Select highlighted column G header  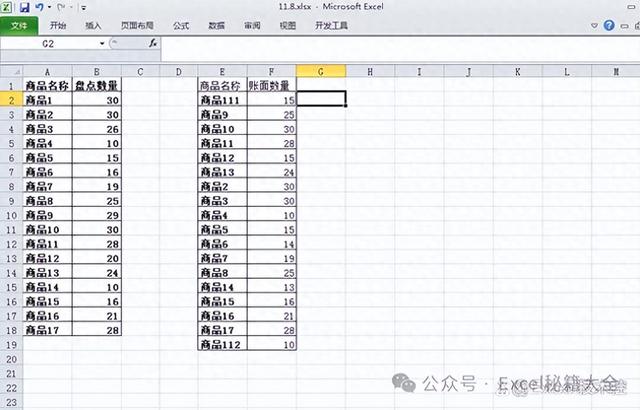pyautogui.click(x=321, y=72)
